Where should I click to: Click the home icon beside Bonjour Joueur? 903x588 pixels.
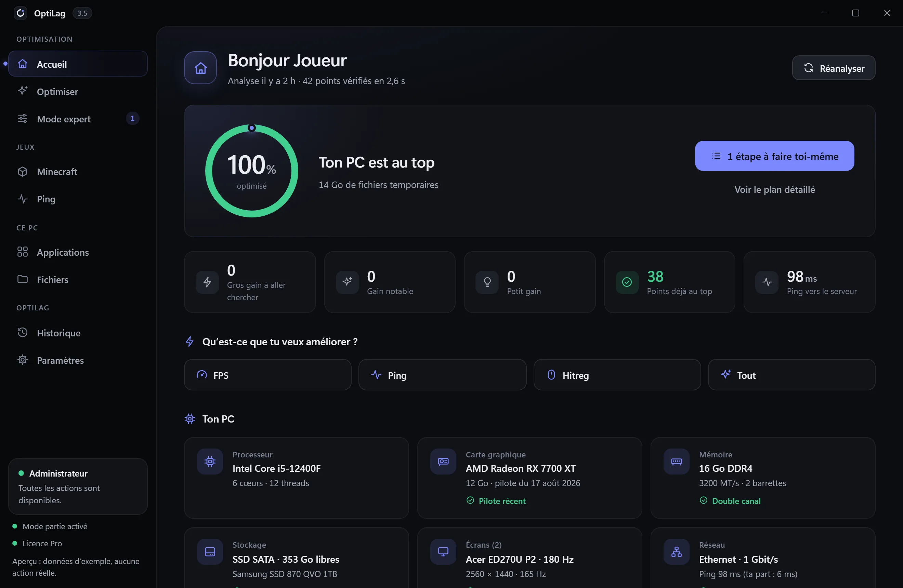coord(200,67)
